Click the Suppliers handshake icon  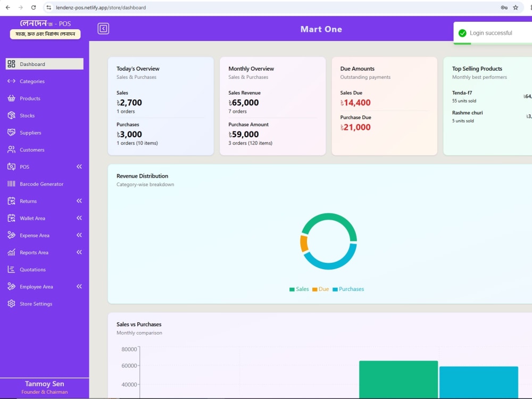pos(11,132)
